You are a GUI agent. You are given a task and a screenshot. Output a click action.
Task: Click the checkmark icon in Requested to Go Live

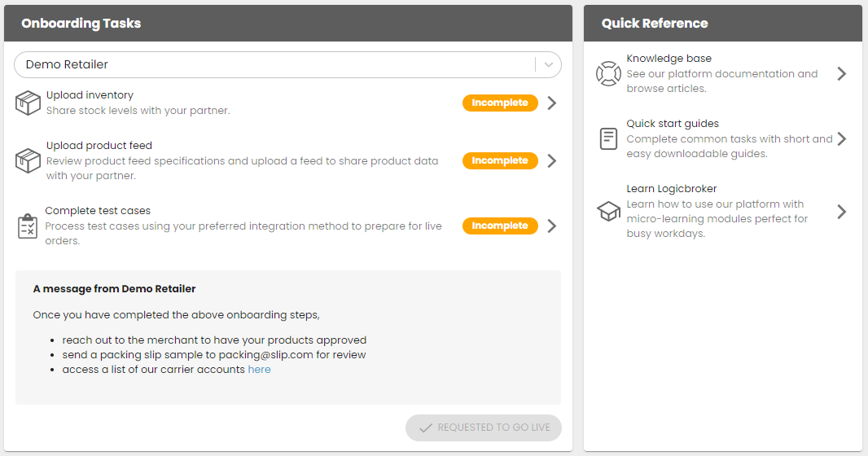click(425, 427)
